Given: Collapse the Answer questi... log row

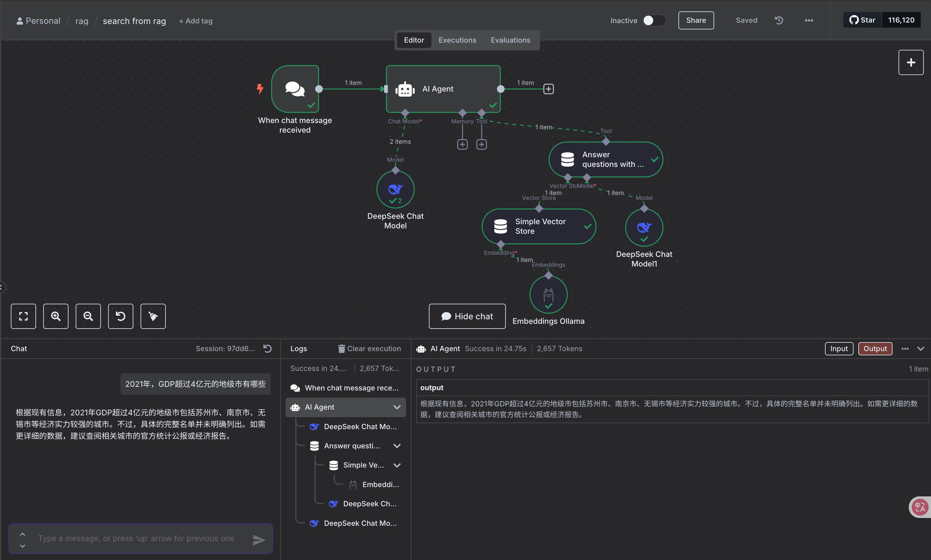Looking at the screenshot, I should coord(397,446).
